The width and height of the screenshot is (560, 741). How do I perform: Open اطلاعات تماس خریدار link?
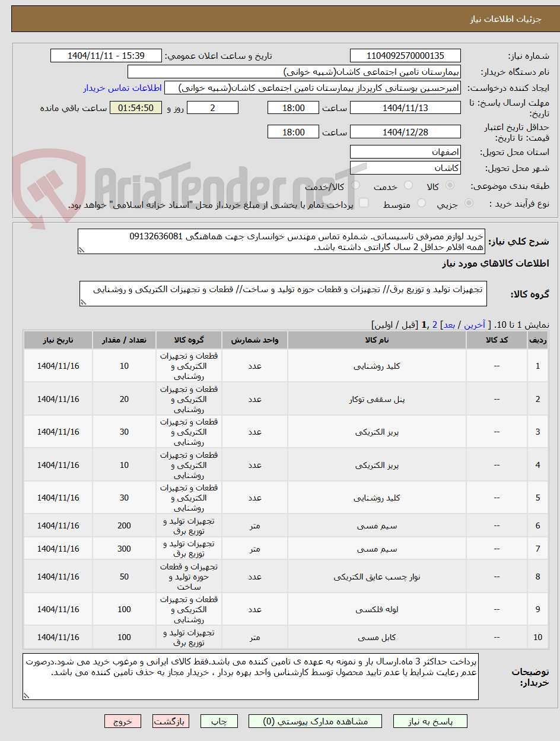tap(122, 88)
